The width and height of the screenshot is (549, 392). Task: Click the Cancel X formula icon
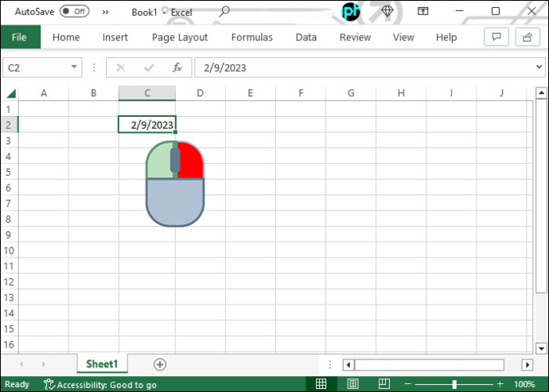121,68
